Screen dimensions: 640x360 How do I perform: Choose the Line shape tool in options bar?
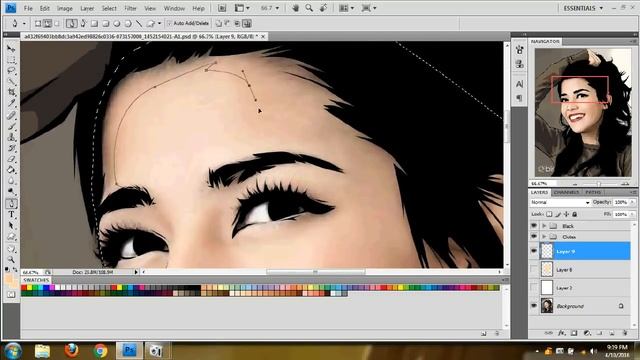pyautogui.click(x=138, y=23)
